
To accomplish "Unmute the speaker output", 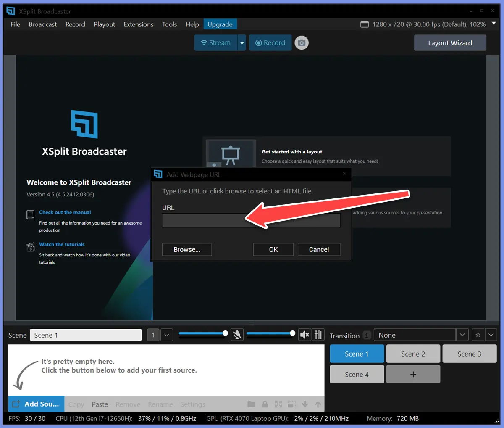I will (304, 334).
